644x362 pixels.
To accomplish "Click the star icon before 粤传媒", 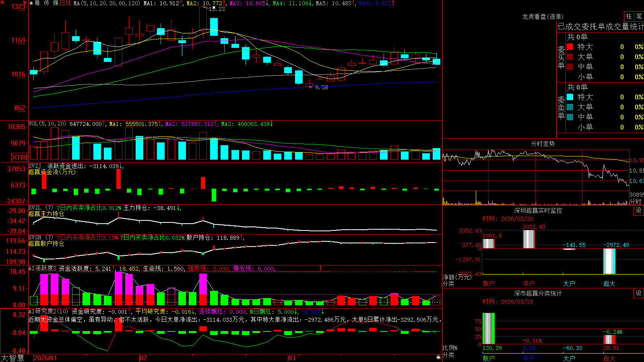I will pos(31,3).
